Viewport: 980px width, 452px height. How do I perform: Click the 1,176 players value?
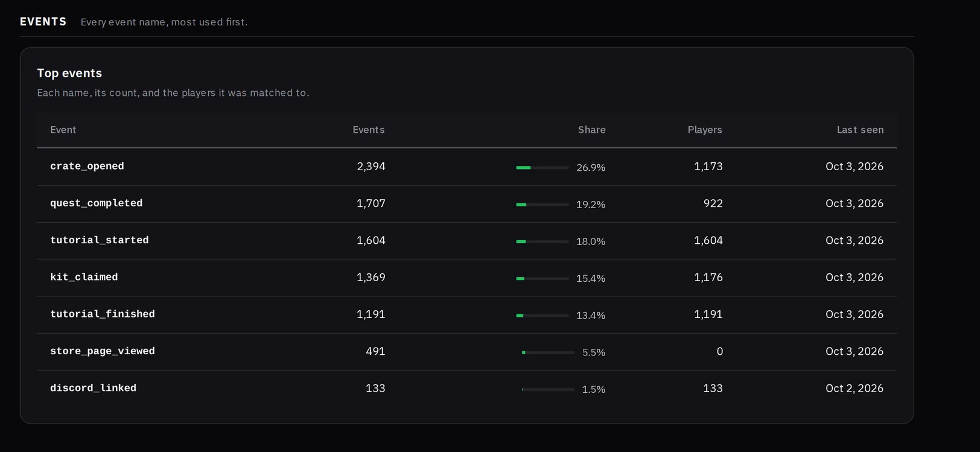point(708,277)
